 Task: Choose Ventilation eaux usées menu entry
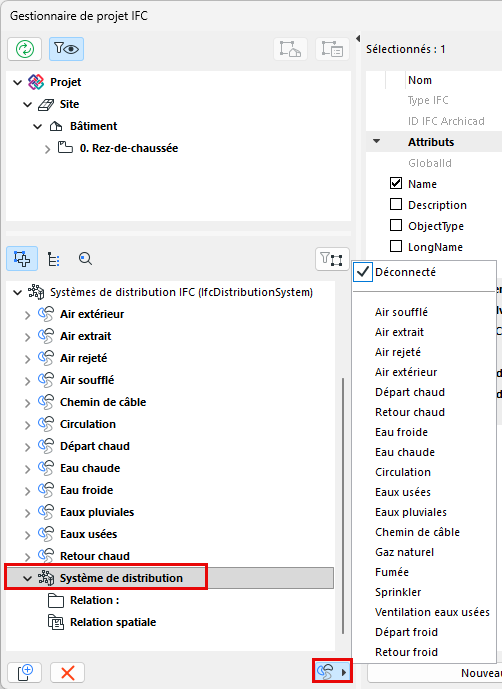point(432,612)
